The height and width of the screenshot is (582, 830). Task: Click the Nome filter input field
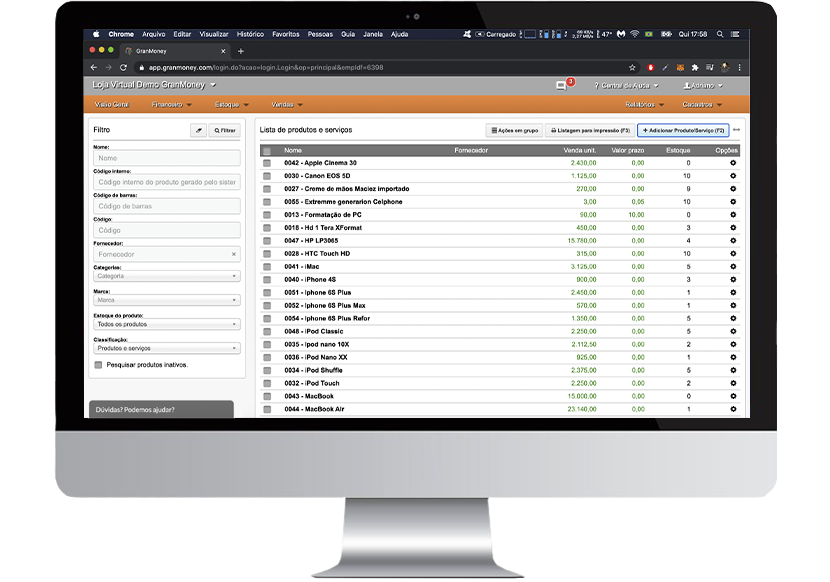pos(167,158)
